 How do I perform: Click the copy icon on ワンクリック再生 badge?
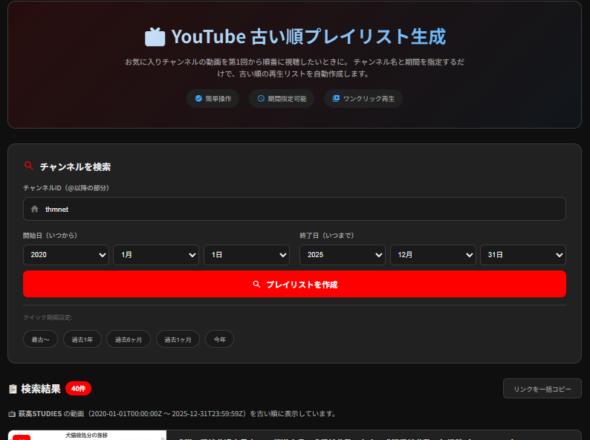336,99
